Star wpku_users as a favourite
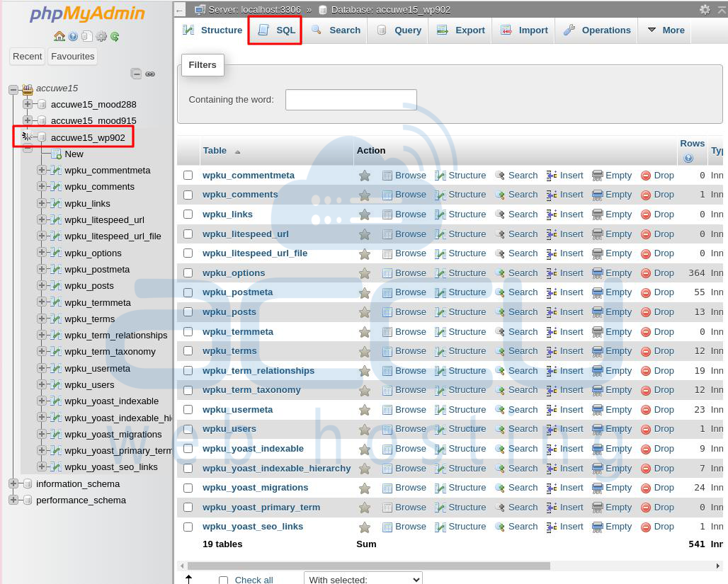Screen dimensions: 728x584 (365, 430)
